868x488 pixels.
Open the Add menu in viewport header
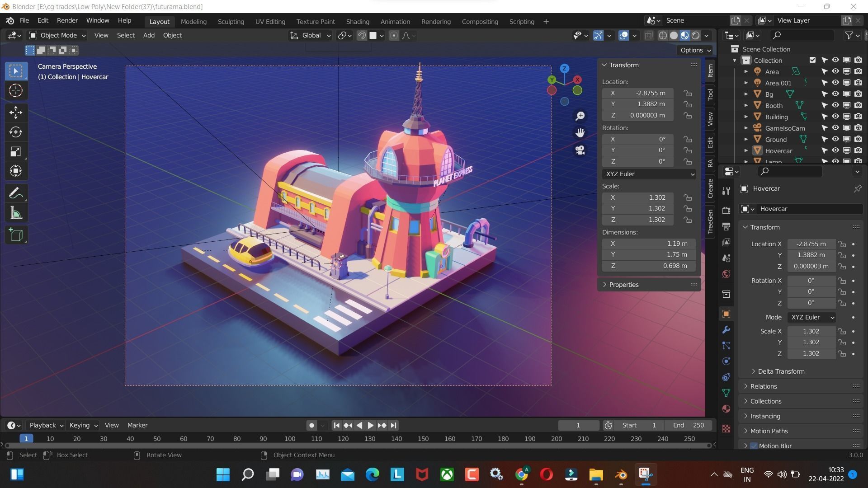pos(149,36)
